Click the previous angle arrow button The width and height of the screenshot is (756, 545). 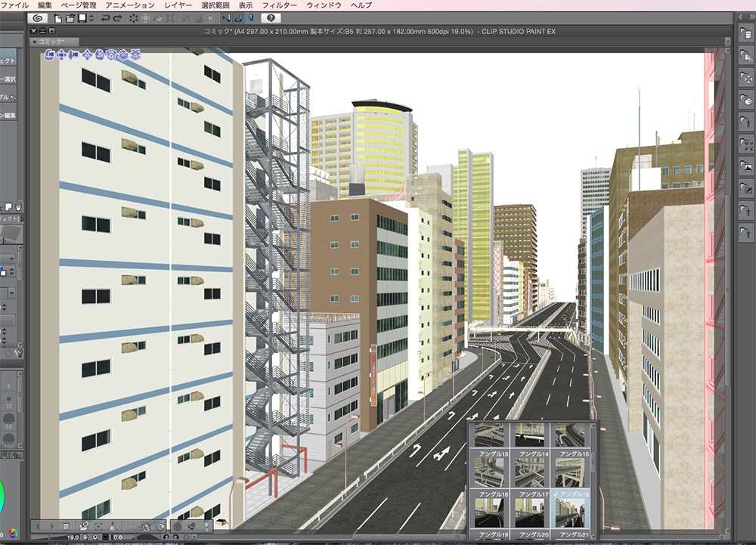pyautogui.click(x=39, y=525)
